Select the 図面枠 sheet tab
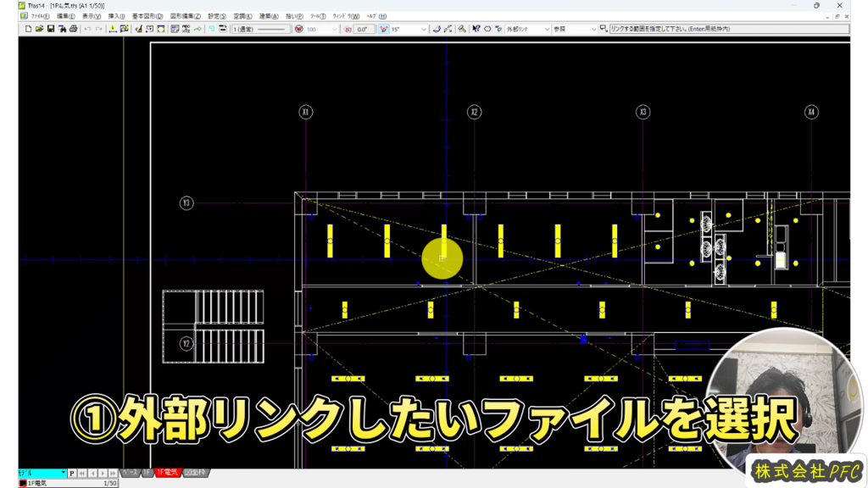 point(195,473)
